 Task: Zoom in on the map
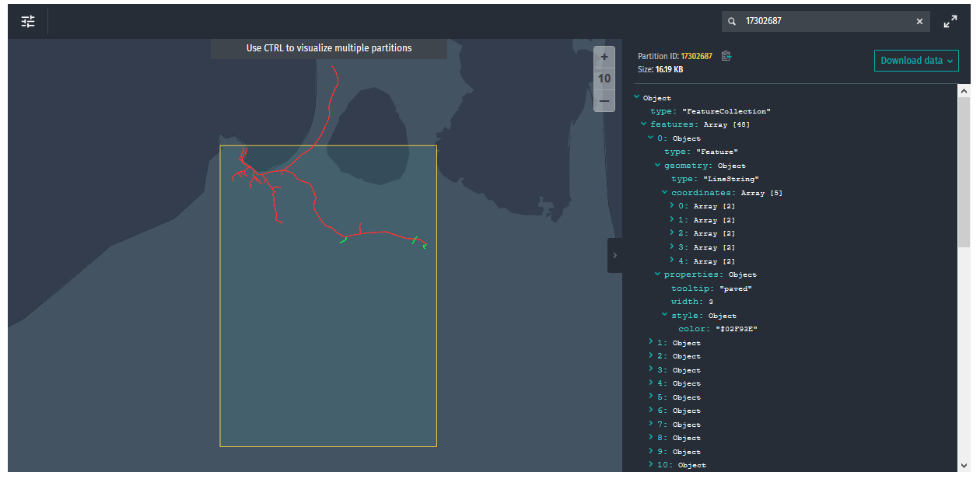(x=604, y=58)
